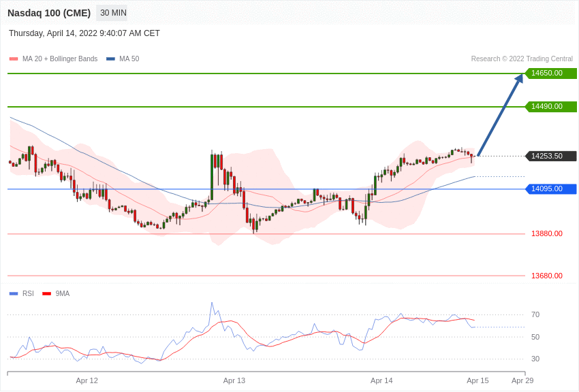Click the MA 20 + Bollinger Bands red legend swatch

click(x=14, y=59)
